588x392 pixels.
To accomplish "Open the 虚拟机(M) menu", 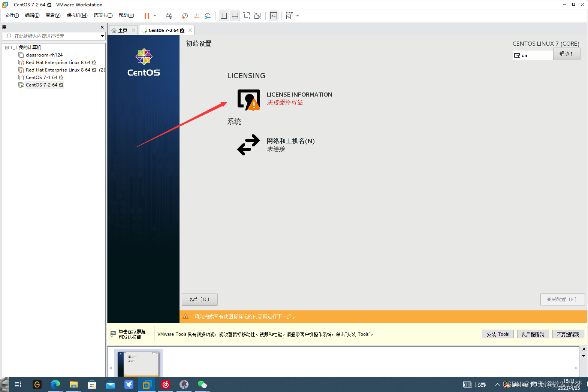I will [x=77, y=15].
